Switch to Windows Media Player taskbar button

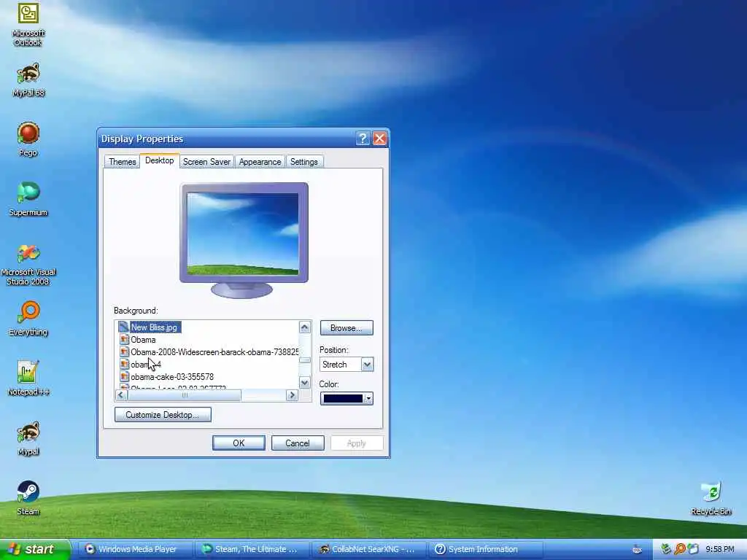pyautogui.click(x=134, y=549)
